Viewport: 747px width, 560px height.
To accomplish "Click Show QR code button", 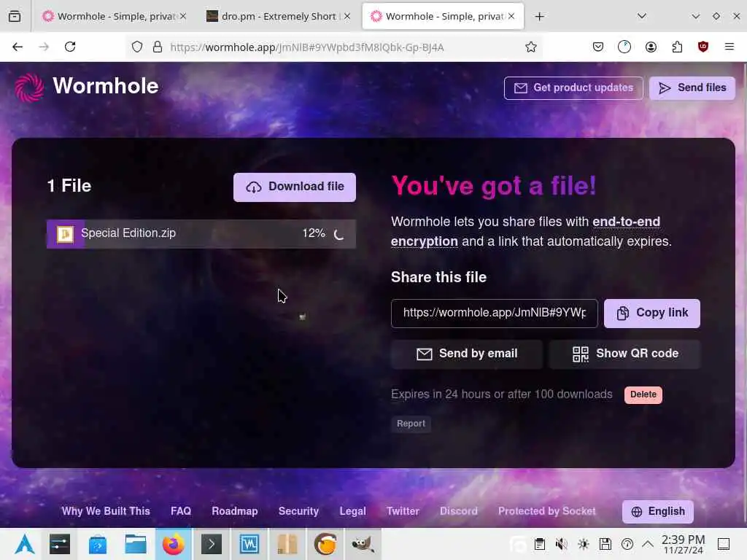I will [x=624, y=354].
